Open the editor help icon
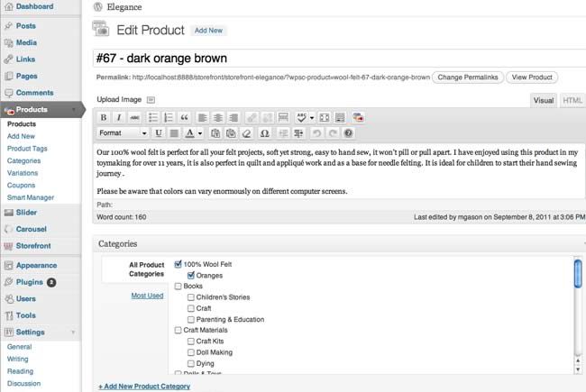The height and width of the screenshot is (392, 586). [x=348, y=133]
